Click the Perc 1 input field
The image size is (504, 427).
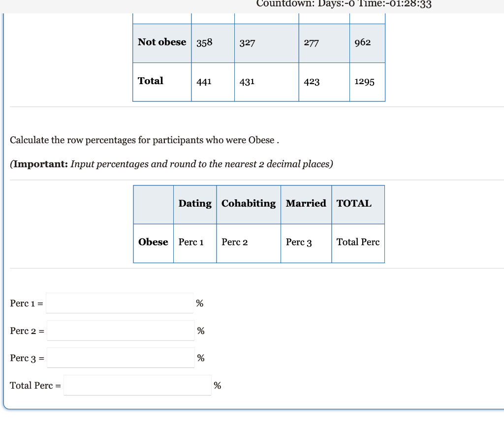point(120,303)
